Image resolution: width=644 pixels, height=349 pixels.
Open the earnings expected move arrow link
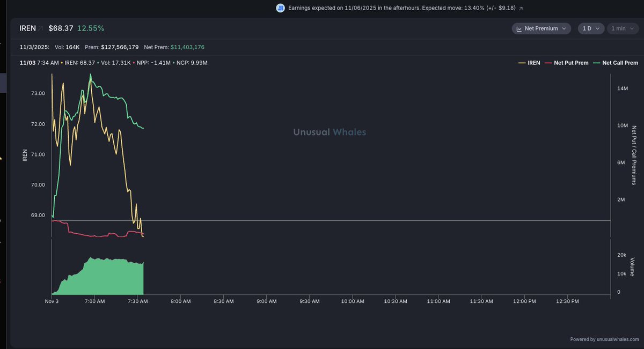520,9
